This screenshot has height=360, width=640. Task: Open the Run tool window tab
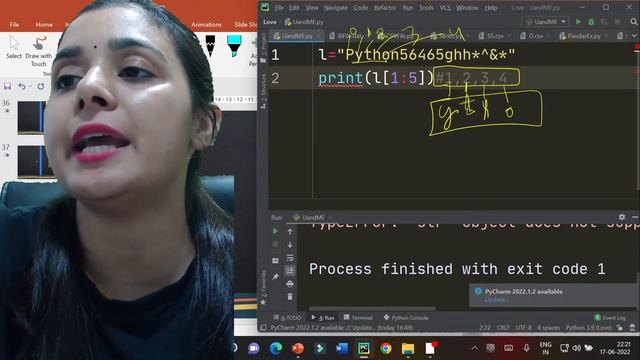(x=322, y=318)
